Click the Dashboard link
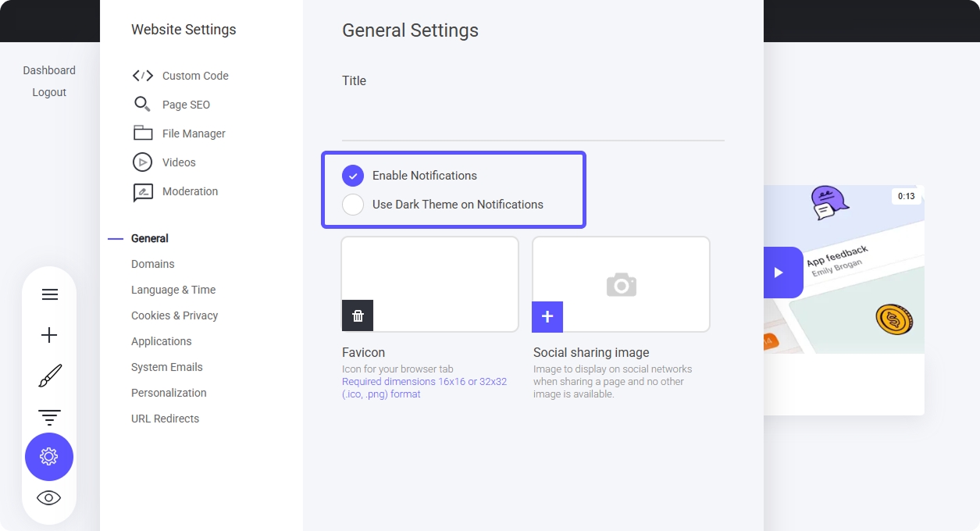 49,70
